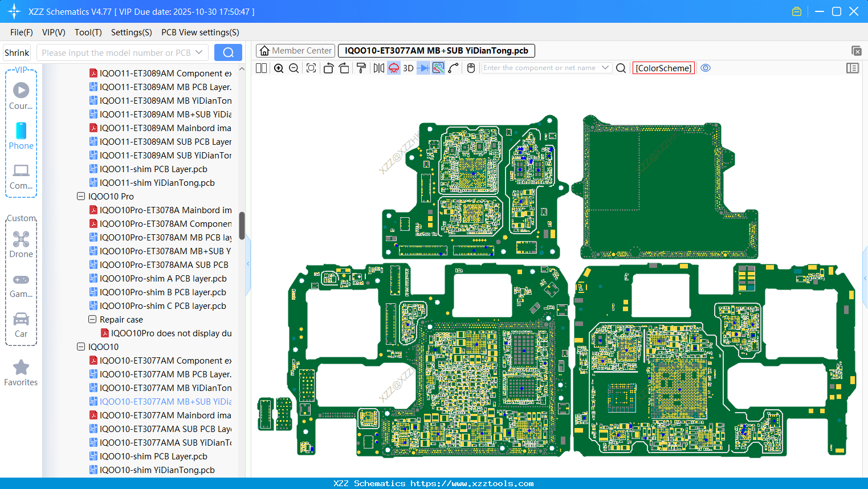Screen dimensions: 868x489
Task: Select the trace path tool
Action: pyautogui.click(x=454, y=68)
